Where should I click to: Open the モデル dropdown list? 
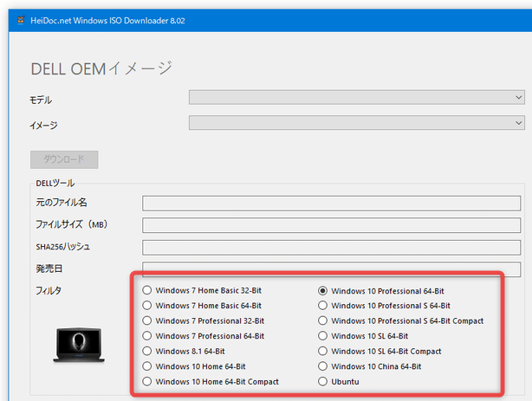[x=357, y=97]
